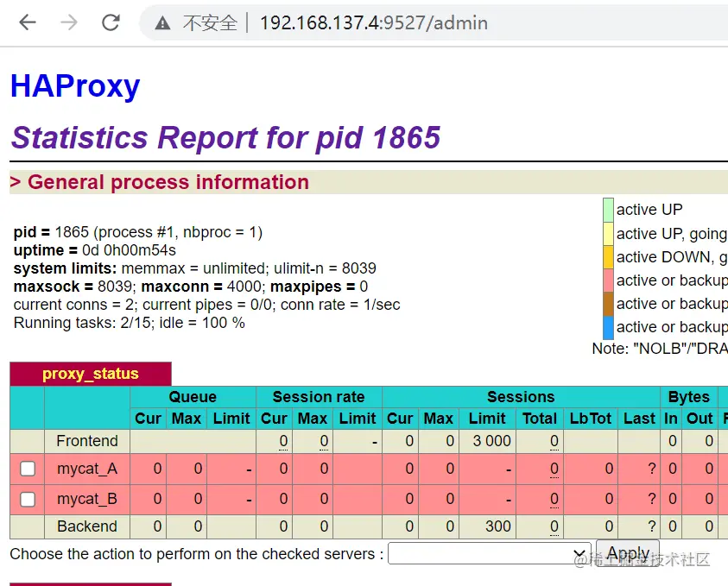The height and width of the screenshot is (586, 728).
Task: Click the brown legend color swatch
Action: 608,304
